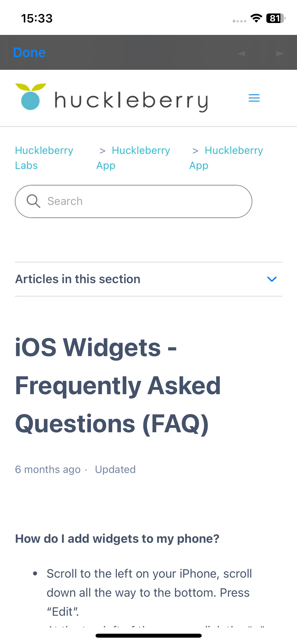
Task: Select How do I add widgets heading
Action: click(117, 539)
